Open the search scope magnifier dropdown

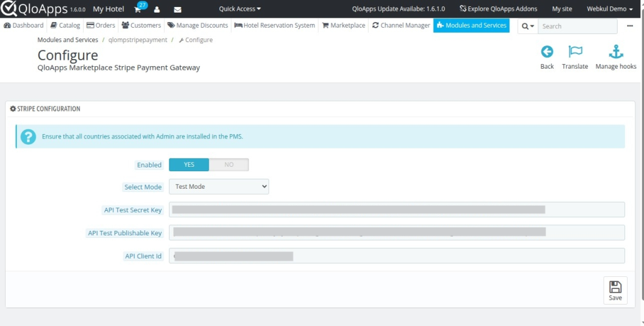tap(528, 26)
